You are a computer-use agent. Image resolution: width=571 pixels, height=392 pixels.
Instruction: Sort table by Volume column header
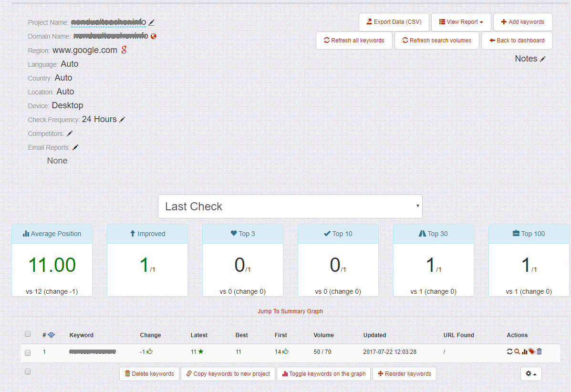tap(324, 335)
